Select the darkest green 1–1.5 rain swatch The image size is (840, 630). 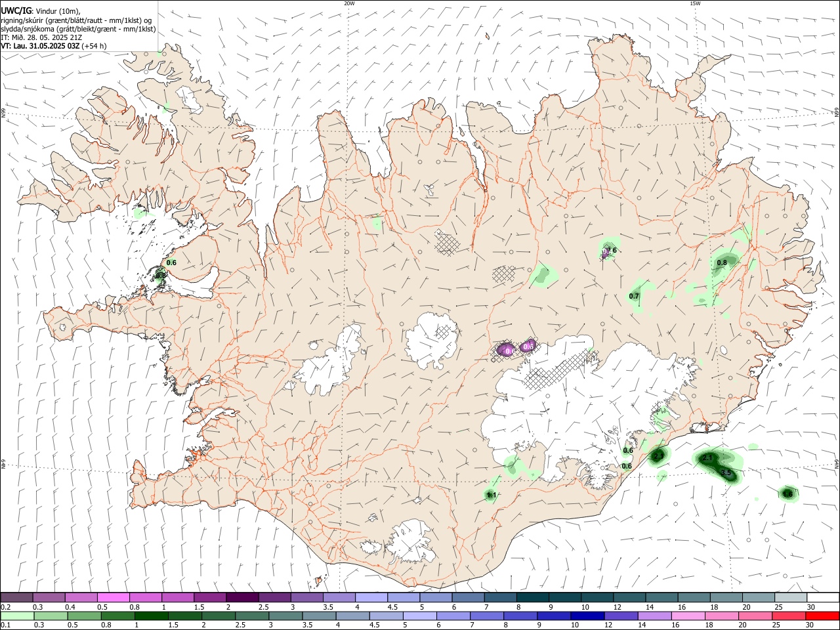coord(152,616)
